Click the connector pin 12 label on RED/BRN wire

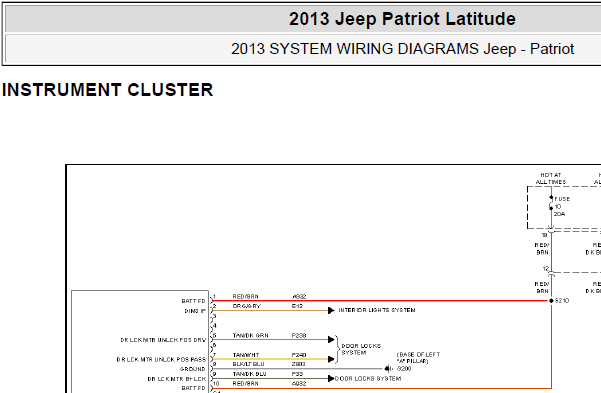pos(546,269)
